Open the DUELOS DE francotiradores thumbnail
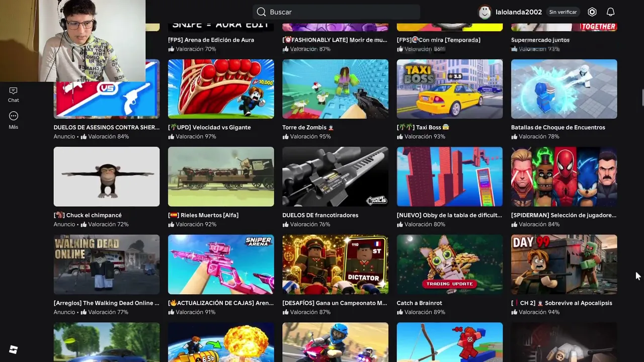Screen dimensions: 644x362 pos(335,176)
